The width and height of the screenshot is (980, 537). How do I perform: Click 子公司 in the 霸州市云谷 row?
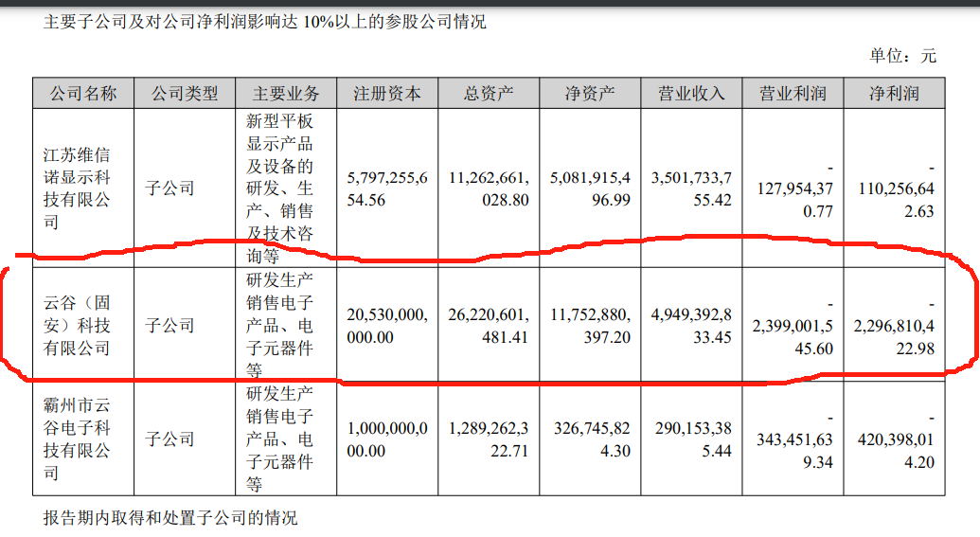click(169, 439)
